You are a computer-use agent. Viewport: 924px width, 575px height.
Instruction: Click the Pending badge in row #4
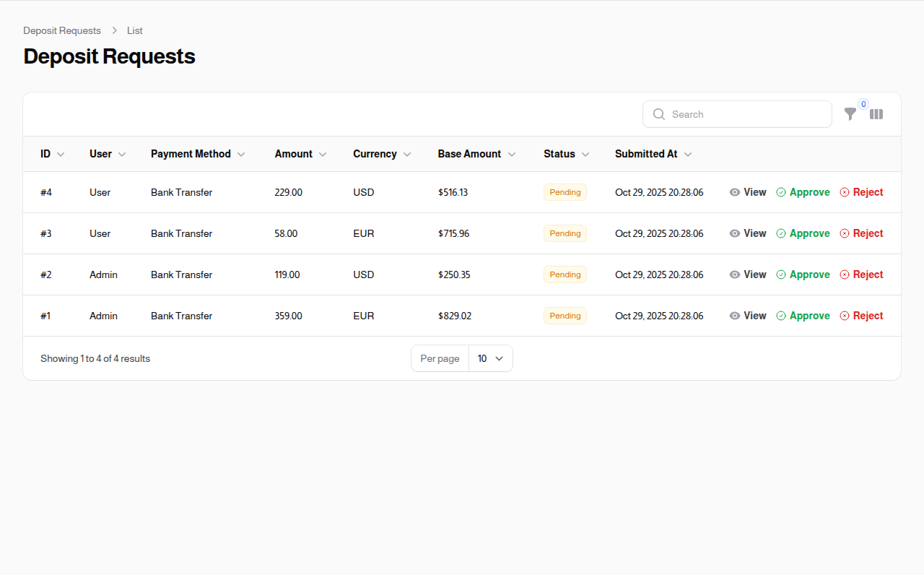565,192
